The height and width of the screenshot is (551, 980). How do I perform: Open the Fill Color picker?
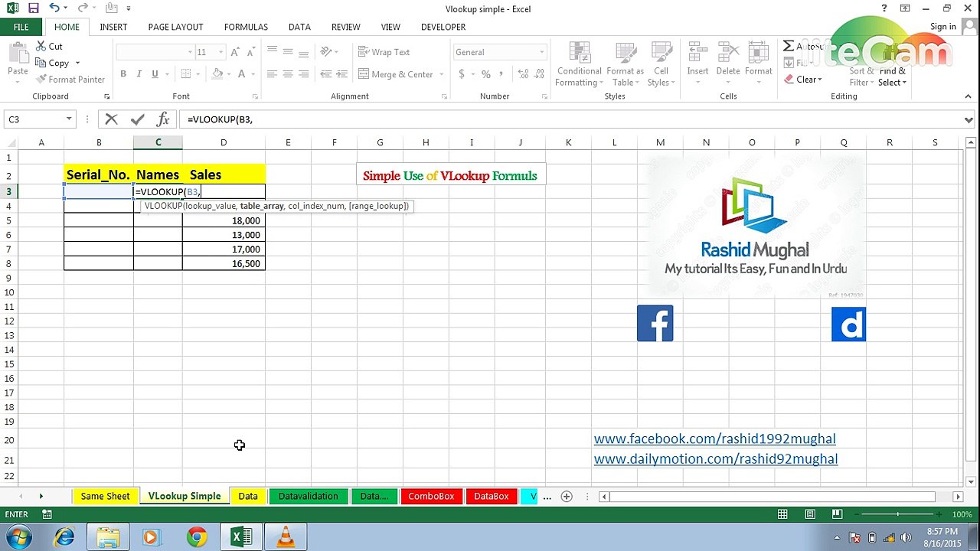coord(217,74)
